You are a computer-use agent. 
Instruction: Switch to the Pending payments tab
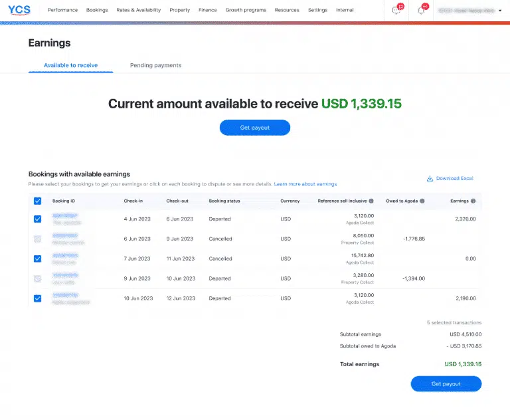[155, 65]
